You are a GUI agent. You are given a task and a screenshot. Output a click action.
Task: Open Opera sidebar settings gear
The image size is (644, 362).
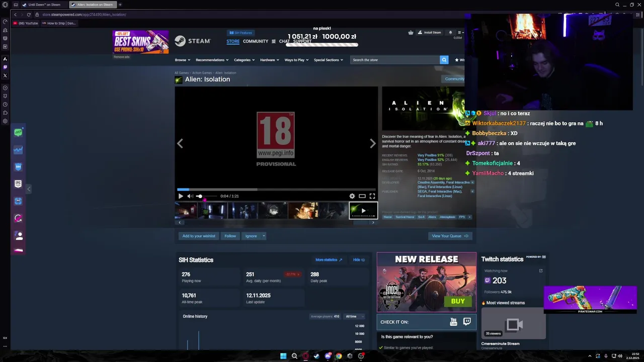[5, 121]
